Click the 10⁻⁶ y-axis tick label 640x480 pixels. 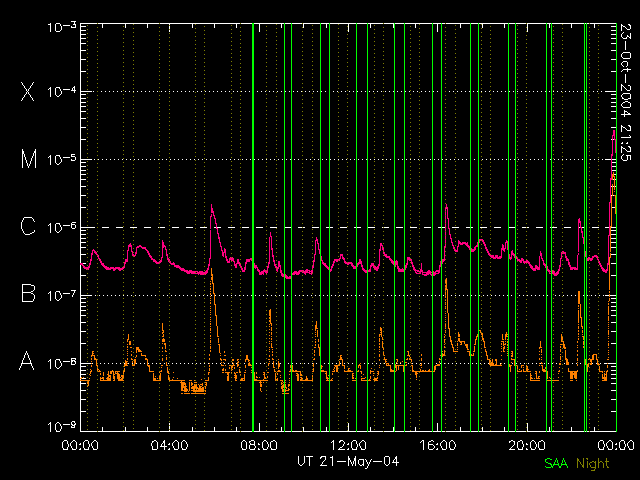tap(62, 227)
